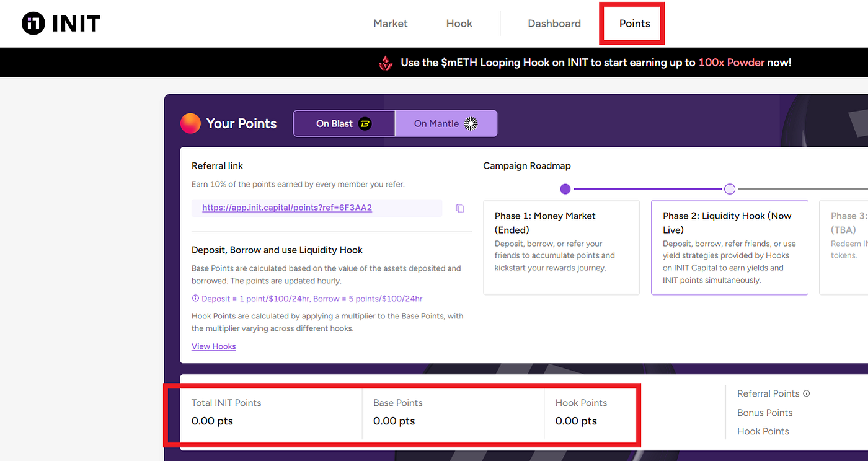Click Hook Points label in right list
The height and width of the screenshot is (461, 868).
763,431
